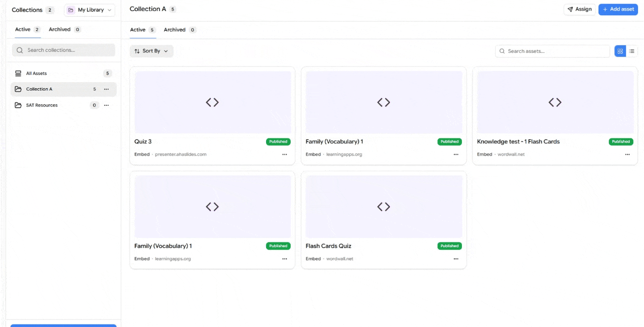Viewport: 644px width, 327px height.
Task: Switch to sidebar Active collections tab
Action: click(27, 30)
